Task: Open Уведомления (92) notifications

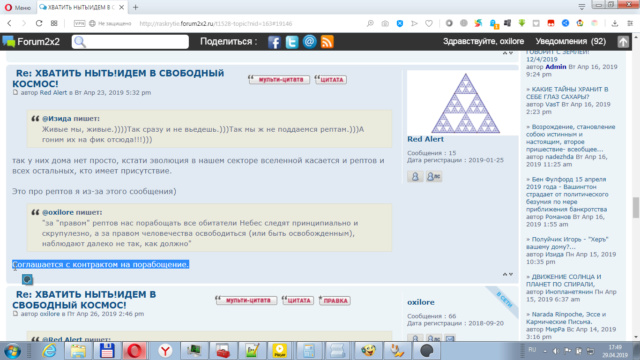Action: (571, 41)
